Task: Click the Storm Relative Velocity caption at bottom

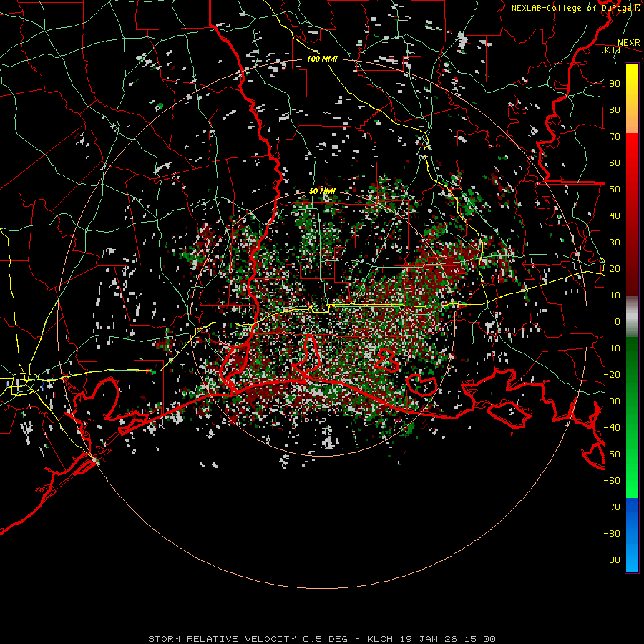Action: 322,639
